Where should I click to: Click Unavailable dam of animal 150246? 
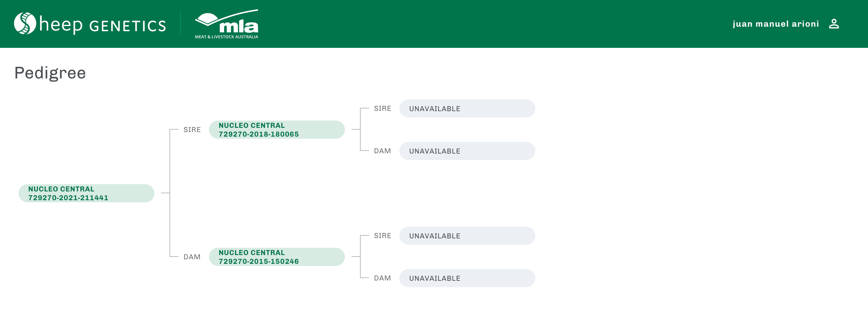(x=467, y=278)
